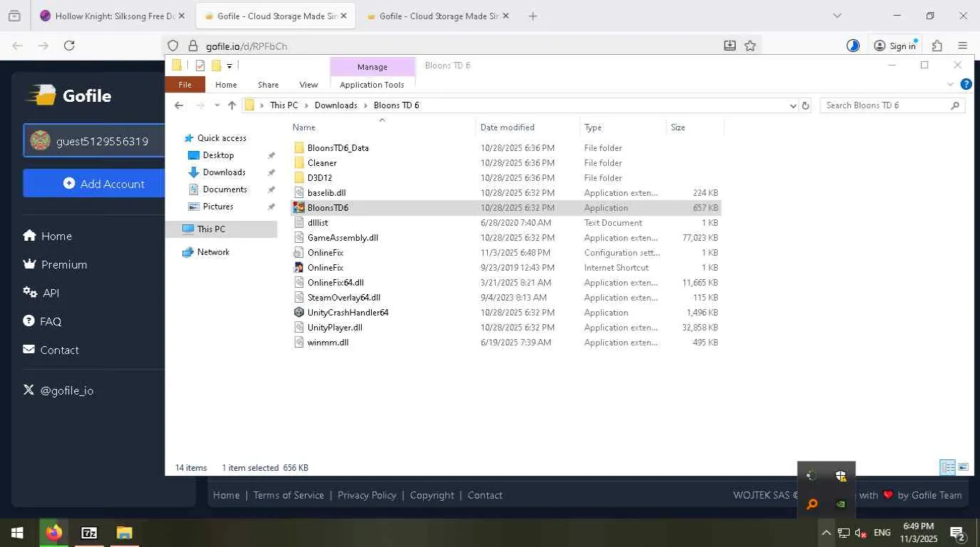Open the File menu in Explorer
Screen dimensions: 980x547
point(185,85)
